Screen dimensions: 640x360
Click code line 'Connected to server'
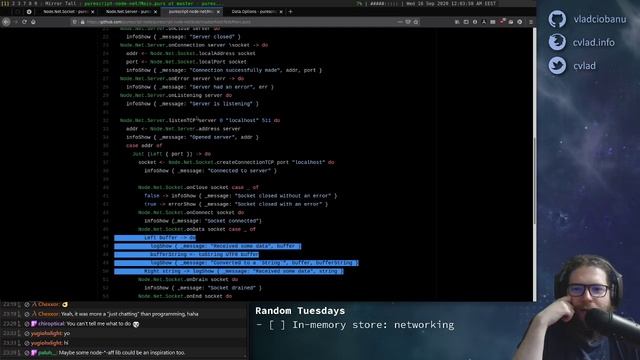point(210,171)
